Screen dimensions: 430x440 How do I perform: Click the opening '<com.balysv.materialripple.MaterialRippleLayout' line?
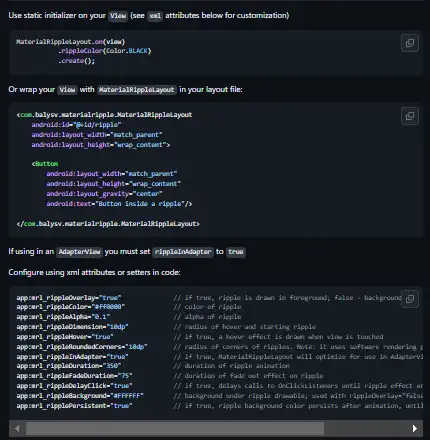[104, 115]
